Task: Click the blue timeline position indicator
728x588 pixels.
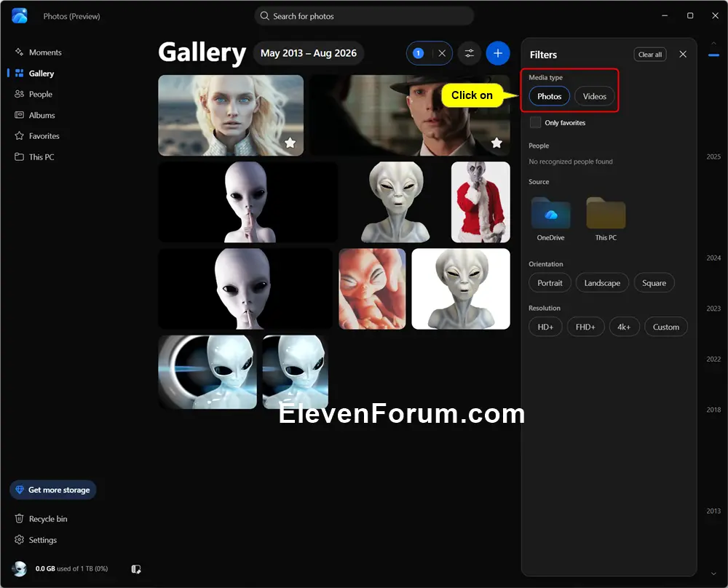Action: [713, 55]
